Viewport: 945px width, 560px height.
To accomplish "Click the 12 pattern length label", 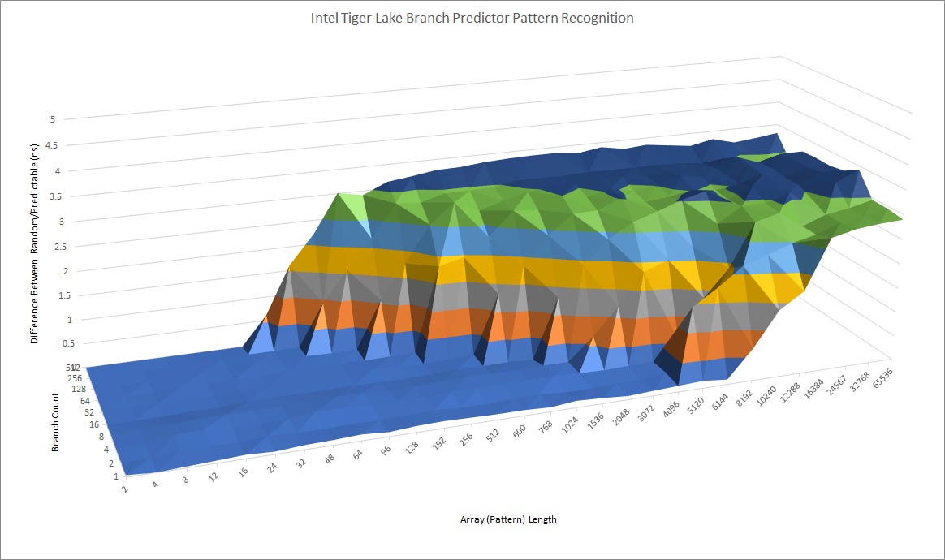I will [x=214, y=476].
